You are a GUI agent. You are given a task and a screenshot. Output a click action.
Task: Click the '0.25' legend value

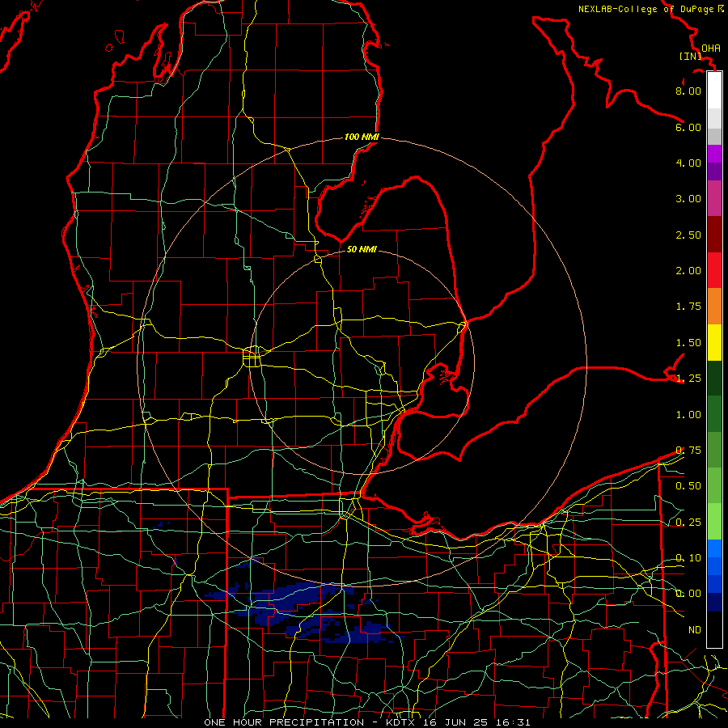[688, 523]
